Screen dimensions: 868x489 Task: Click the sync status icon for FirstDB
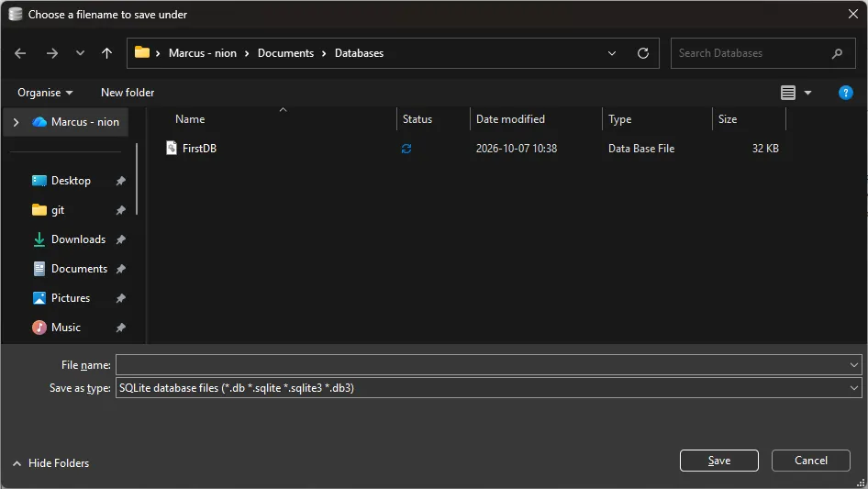406,149
